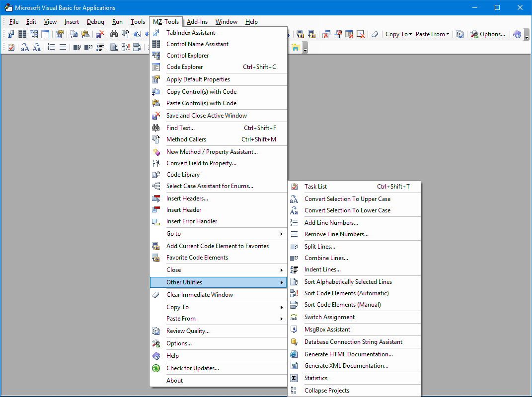532x397 pixels.
Task: Choose Generate HTML Documentation... in submenu
Action: point(354,354)
